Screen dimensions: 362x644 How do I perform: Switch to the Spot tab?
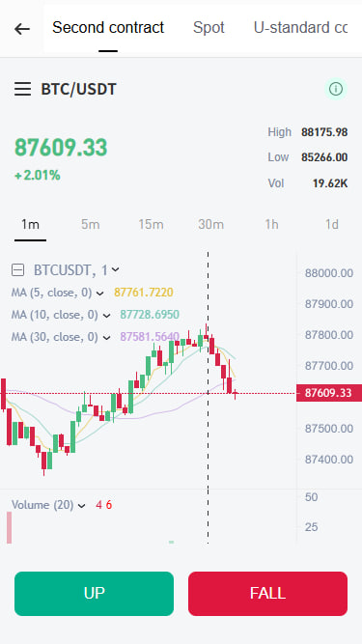209,28
